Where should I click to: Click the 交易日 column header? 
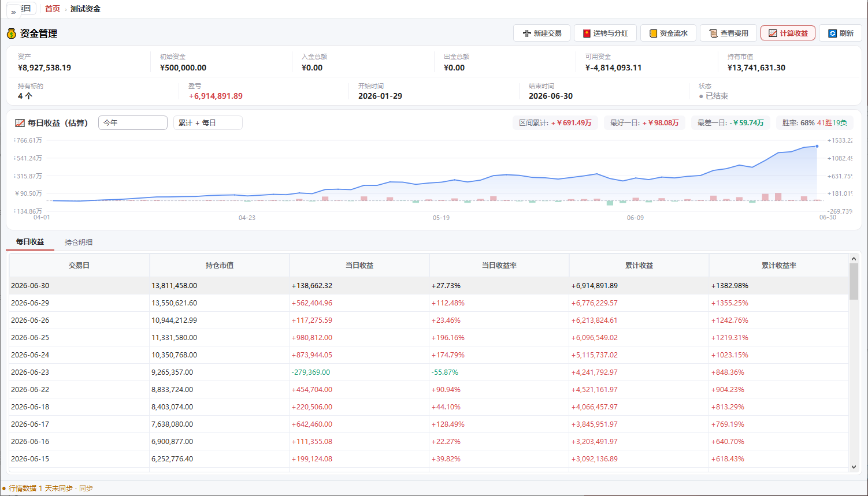tap(79, 266)
